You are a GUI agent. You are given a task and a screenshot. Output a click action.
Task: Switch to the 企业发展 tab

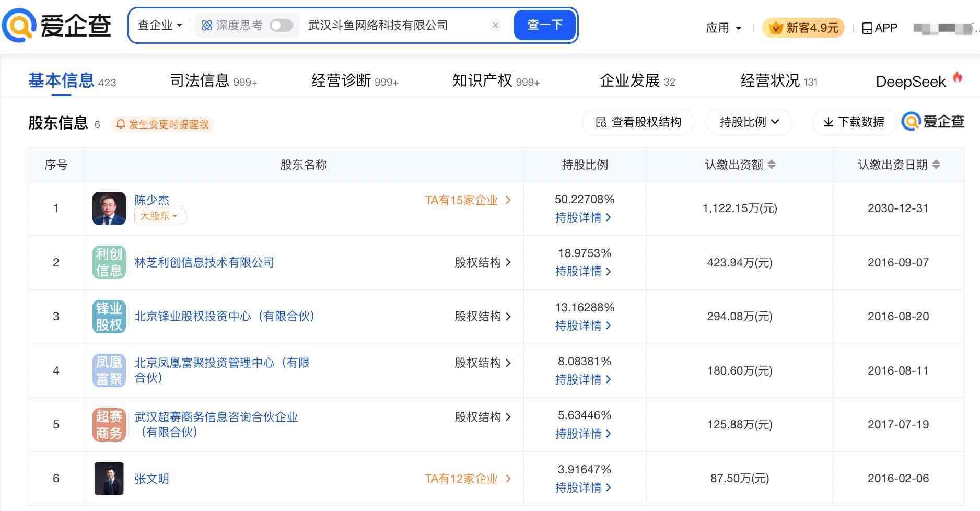tap(637, 81)
